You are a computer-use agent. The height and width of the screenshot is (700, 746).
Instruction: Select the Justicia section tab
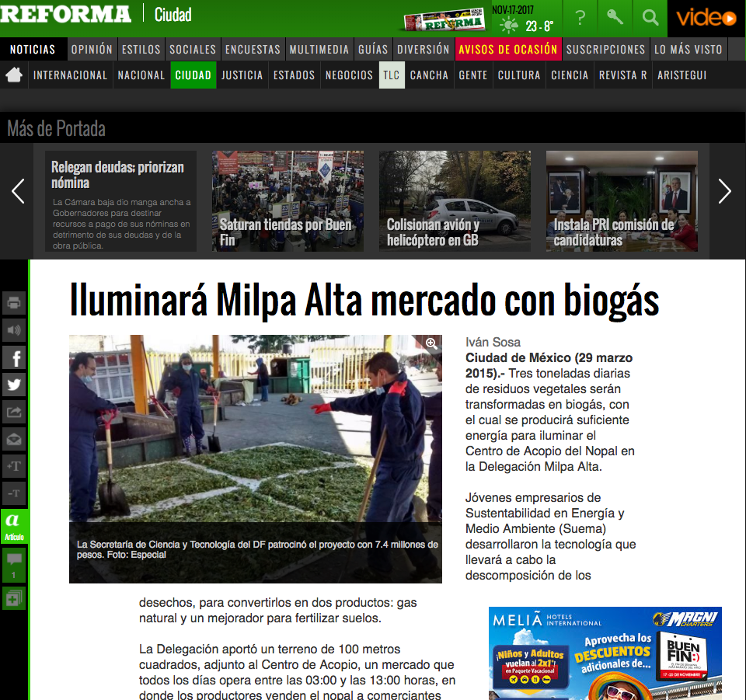coord(242,75)
